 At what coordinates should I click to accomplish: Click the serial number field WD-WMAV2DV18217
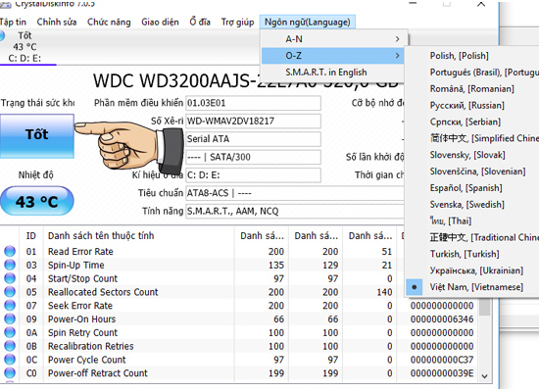pyautogui.click(x=254, y=122)
